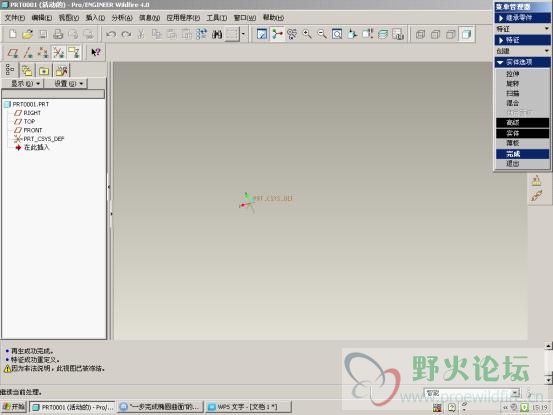Image resolution: width=553 pixels, height=415 pixels.
Task: Toggle datum point display
Action: click(43, 53)
